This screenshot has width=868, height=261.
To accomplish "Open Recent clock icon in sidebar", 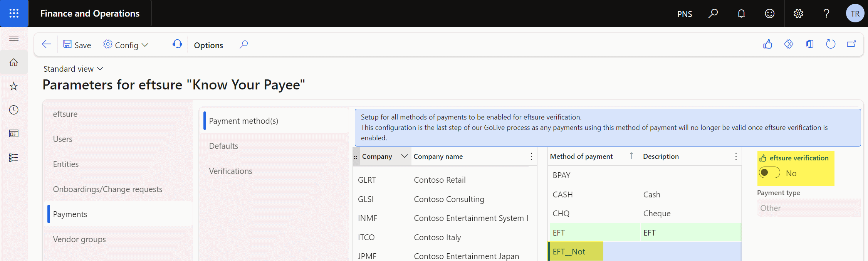I will (14, 110).
